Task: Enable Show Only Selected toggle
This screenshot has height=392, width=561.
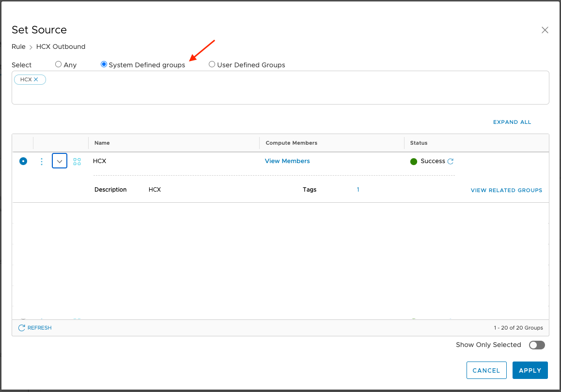Action: tap(537, 345)
